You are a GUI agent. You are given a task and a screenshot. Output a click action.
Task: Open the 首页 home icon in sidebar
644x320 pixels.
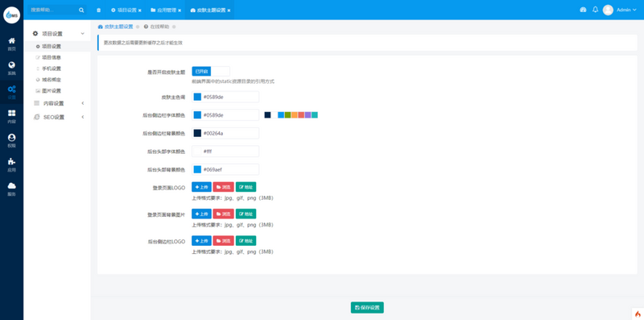pyautogui.click(x=11, y=44)
